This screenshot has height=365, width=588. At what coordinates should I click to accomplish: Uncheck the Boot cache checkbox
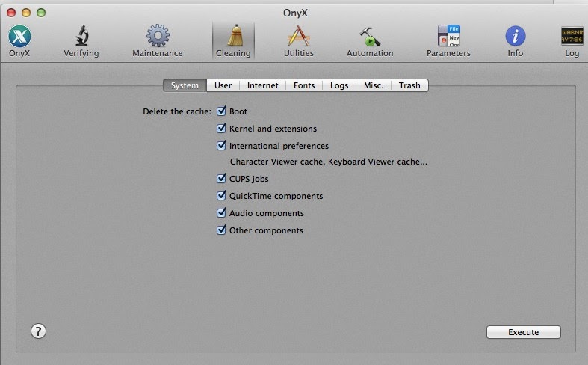click(x=221, y=111)
